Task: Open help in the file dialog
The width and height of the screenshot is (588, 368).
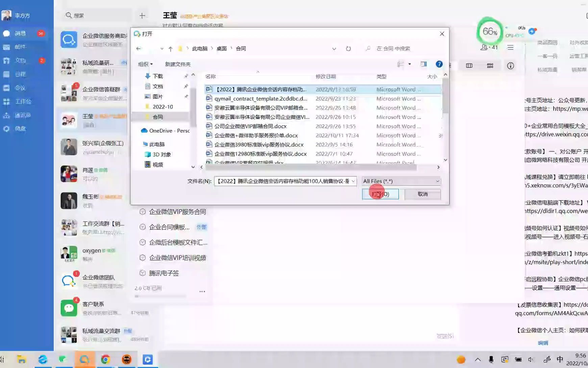Action: point(439,64)
